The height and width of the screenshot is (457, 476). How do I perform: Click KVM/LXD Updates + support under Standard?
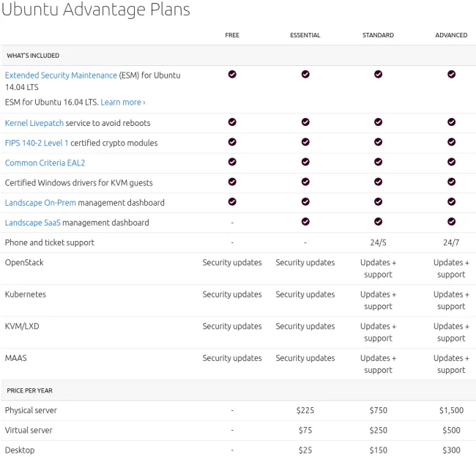379,332
